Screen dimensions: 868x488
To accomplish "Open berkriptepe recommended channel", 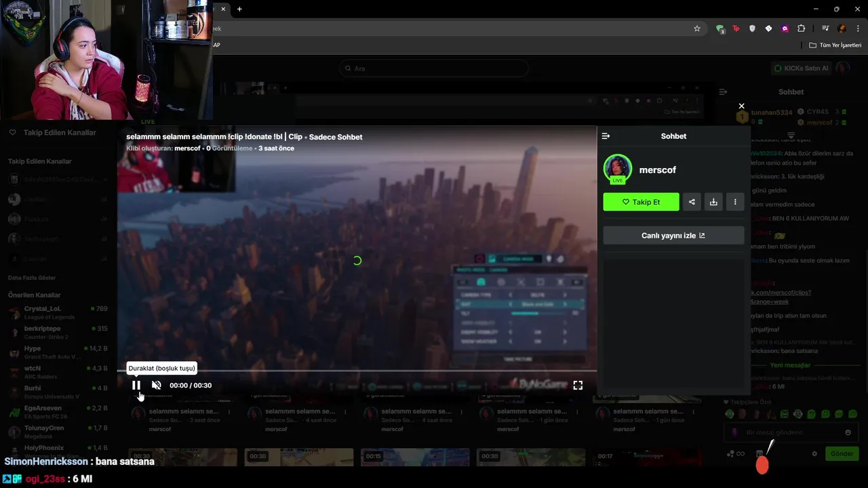I will 58,332.
